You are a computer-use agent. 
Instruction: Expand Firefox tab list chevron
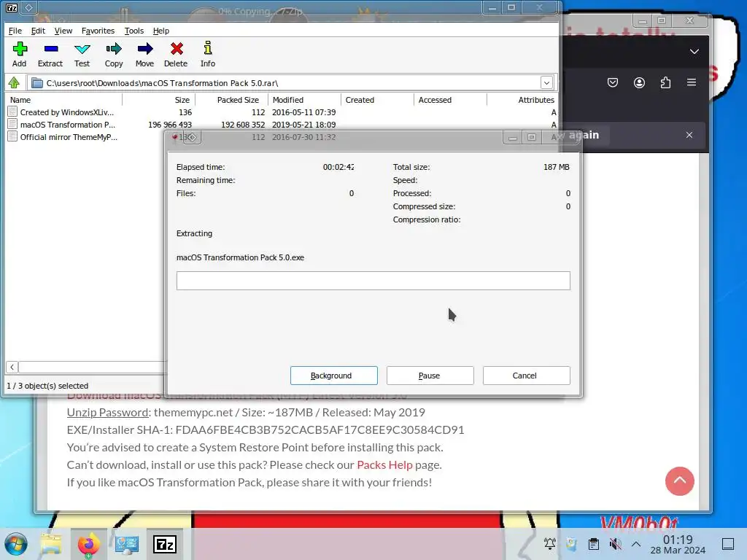(x=694, y=52)
